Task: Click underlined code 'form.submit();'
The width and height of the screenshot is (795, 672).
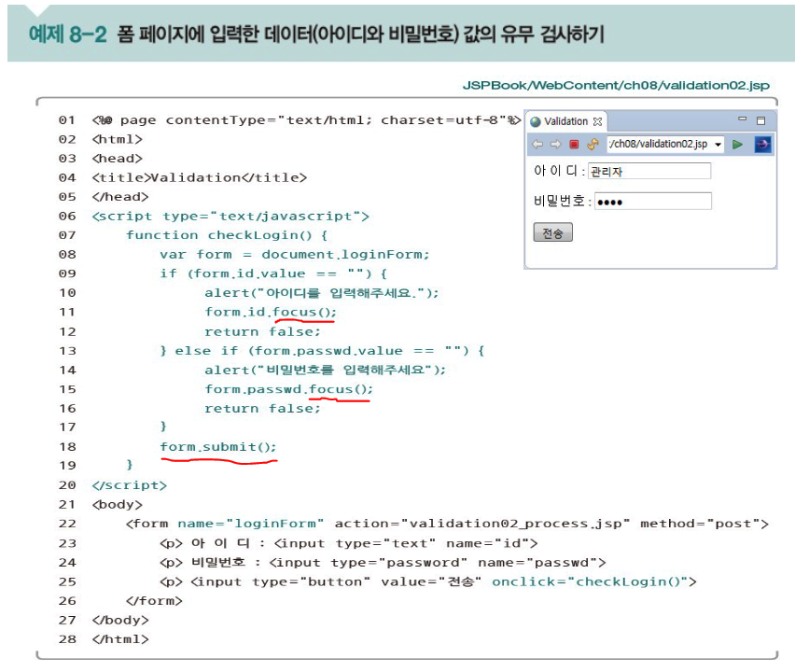Action: point(218,447)
